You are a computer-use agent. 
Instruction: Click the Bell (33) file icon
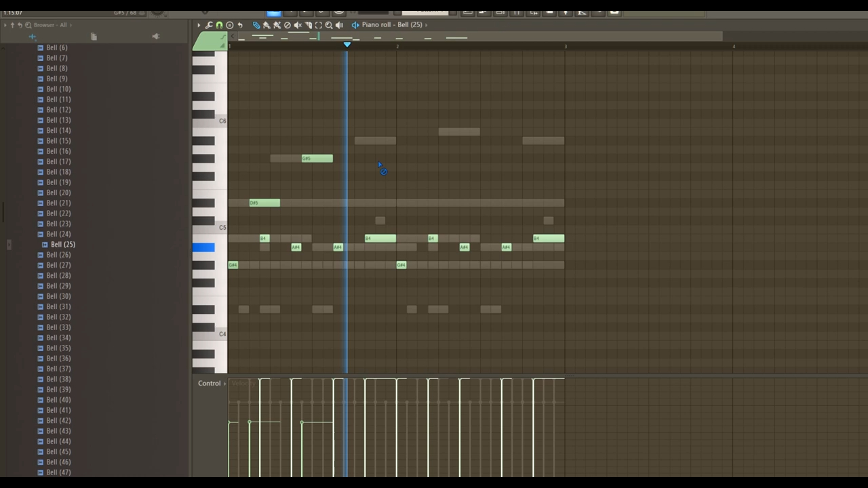41,327
